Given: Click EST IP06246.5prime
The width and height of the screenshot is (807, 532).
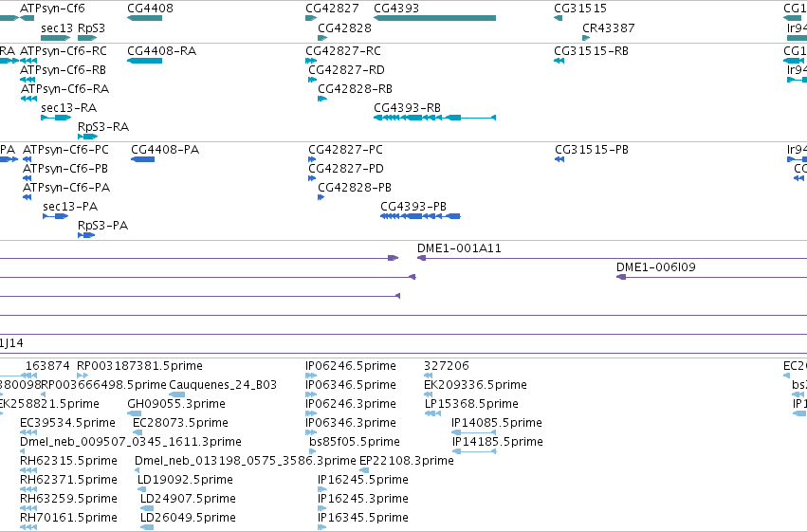Looking at the screenshot, I should pos(351,366).
